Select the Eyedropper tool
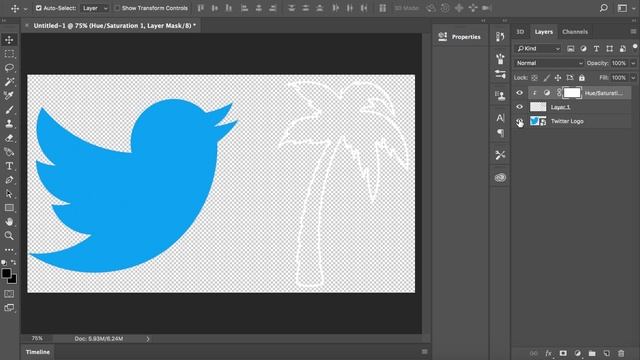 coord(9,96)
